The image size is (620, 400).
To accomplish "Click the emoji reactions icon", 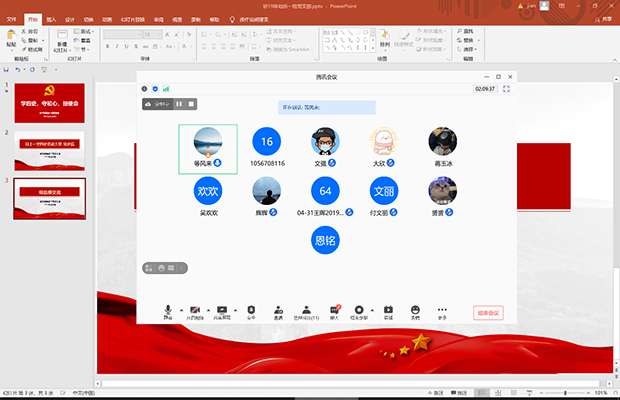I will coord(415,311).
